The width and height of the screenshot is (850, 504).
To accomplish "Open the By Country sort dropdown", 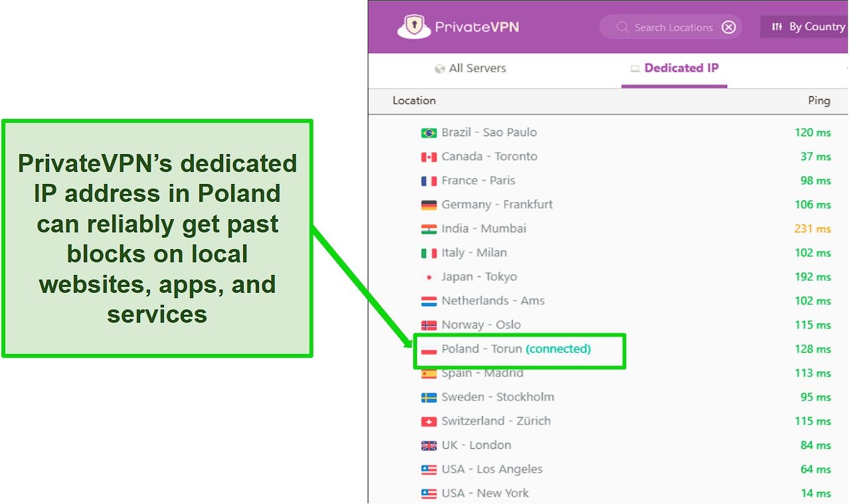I will [805, 27].
